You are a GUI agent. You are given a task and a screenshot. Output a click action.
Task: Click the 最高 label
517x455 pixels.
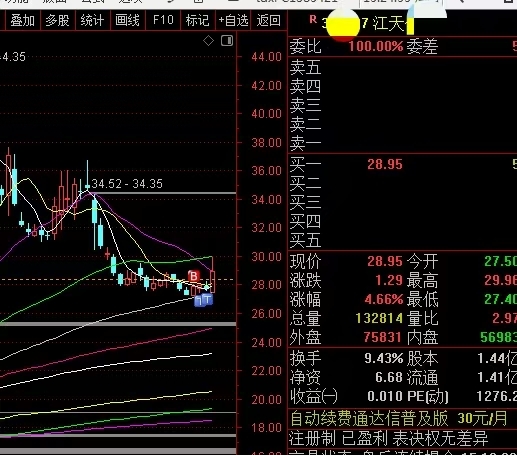[422, 280]
